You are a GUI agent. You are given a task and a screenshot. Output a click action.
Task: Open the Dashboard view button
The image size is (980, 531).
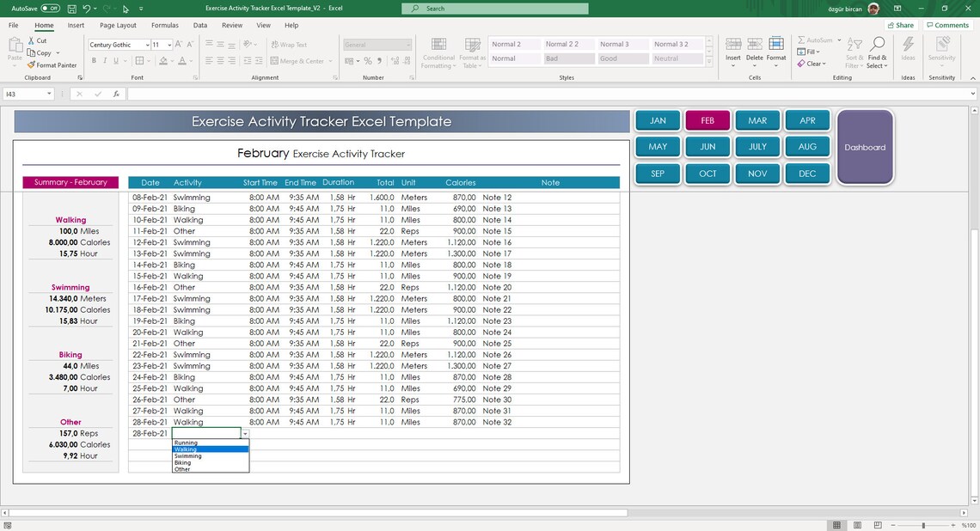pyautogui.click(x=865, y=147)
